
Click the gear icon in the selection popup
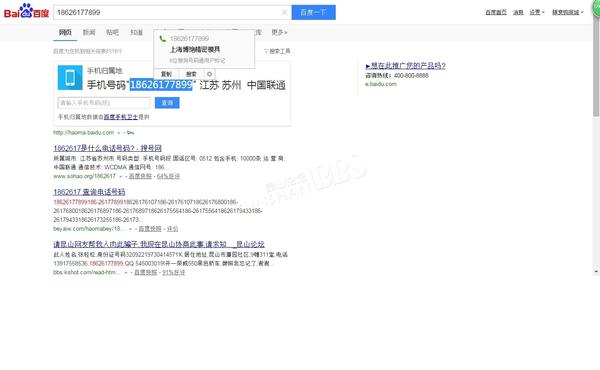(x=209, y=74)
